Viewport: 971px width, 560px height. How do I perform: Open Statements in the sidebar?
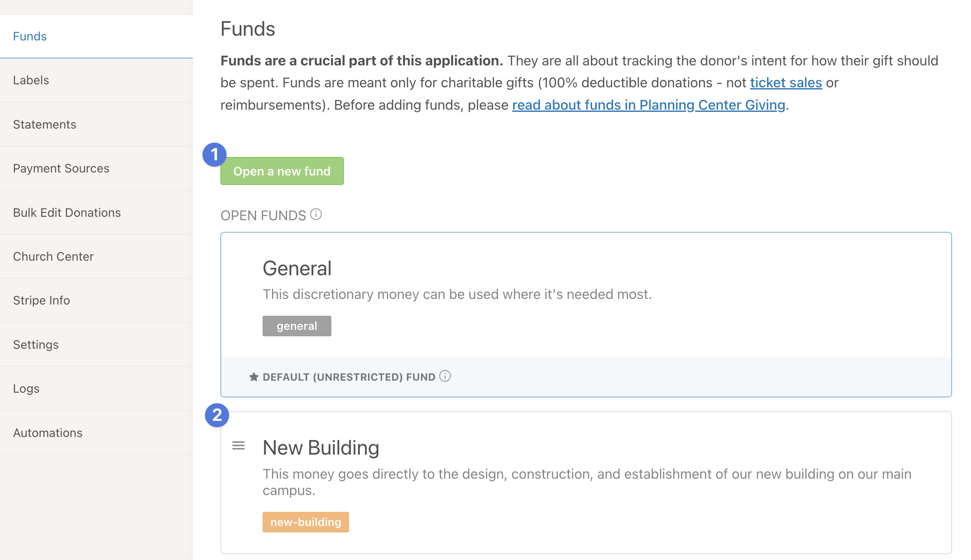click(x=96, y=124)
